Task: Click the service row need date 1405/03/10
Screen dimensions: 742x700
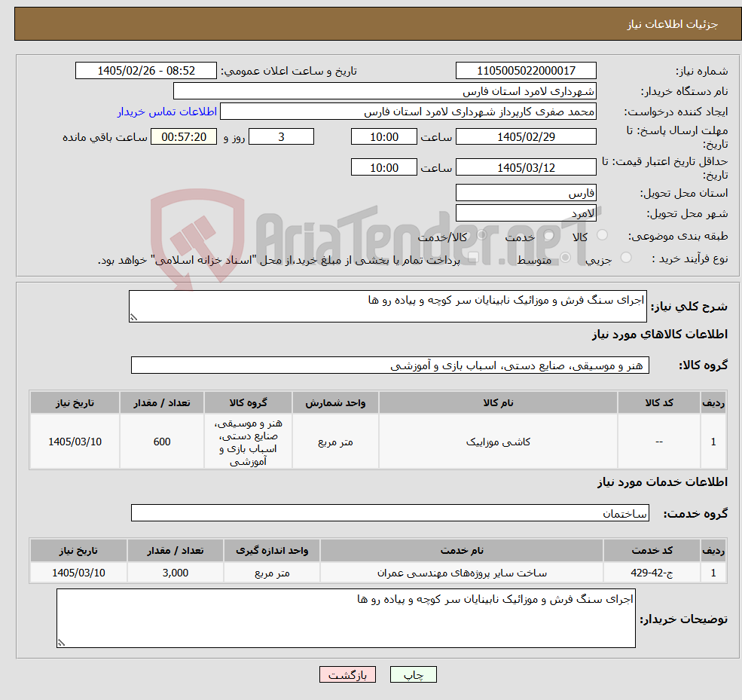Action: pos(78,573)
